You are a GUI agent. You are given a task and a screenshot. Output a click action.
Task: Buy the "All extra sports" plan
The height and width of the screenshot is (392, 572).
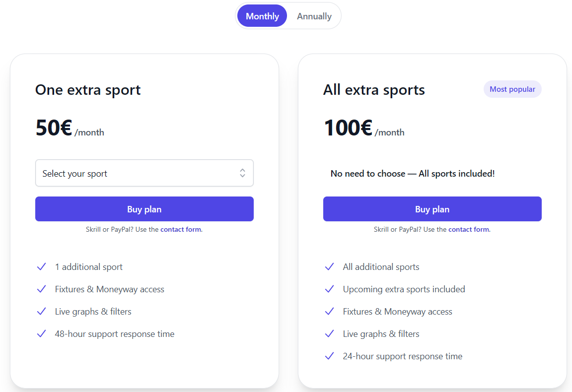tap(432, 209)
